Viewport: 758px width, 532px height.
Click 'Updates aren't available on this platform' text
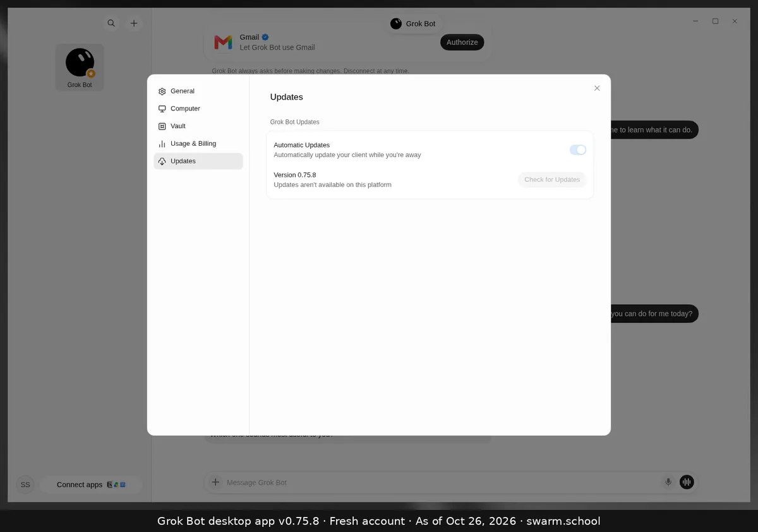[x=333, y=185]
